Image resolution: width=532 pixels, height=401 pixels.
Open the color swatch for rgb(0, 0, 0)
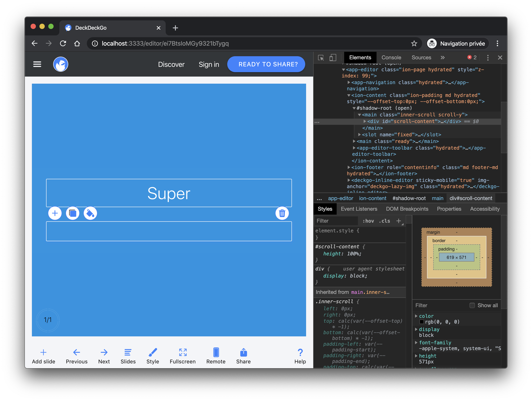click(422, 322)
